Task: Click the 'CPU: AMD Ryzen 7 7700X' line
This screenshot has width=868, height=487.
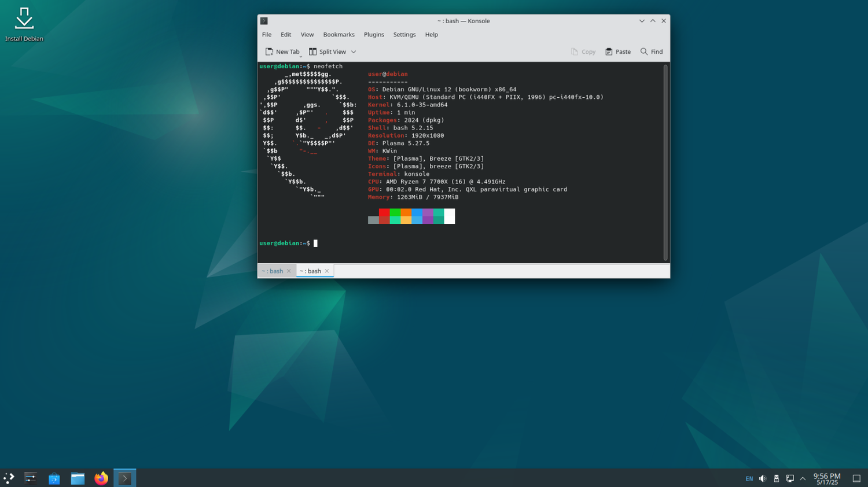Action: pos(437,182)
